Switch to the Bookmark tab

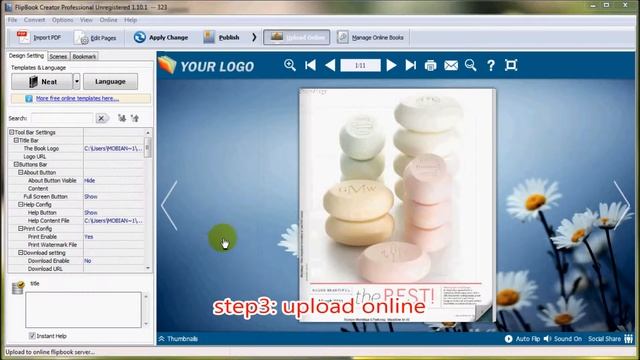pyautogui.click(x=84, y=56)
